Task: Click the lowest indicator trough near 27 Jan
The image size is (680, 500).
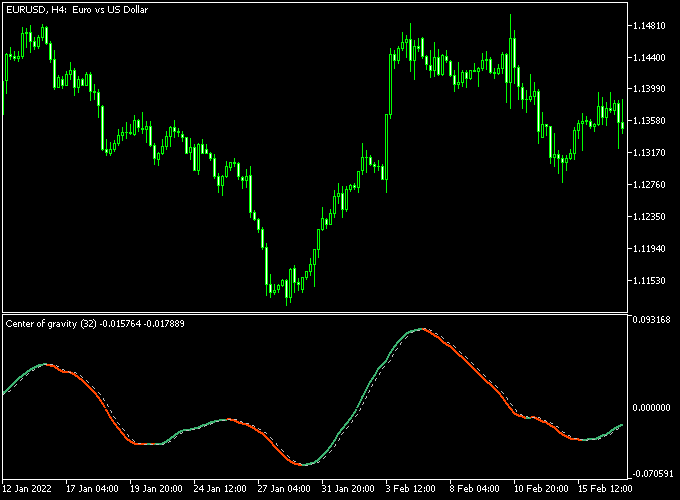Action: (304, 464)
